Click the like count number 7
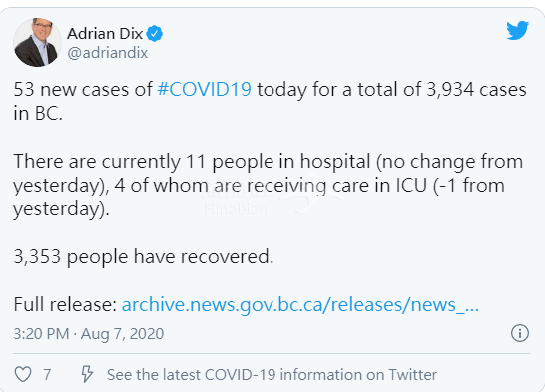Viewport: 545px width, 392px height. [47, 375]
